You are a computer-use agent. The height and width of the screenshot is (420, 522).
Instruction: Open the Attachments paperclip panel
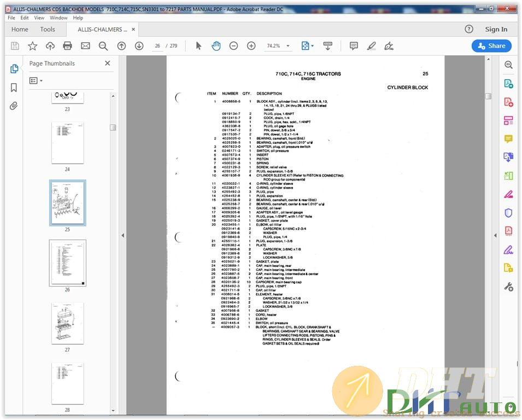(14, 106)
